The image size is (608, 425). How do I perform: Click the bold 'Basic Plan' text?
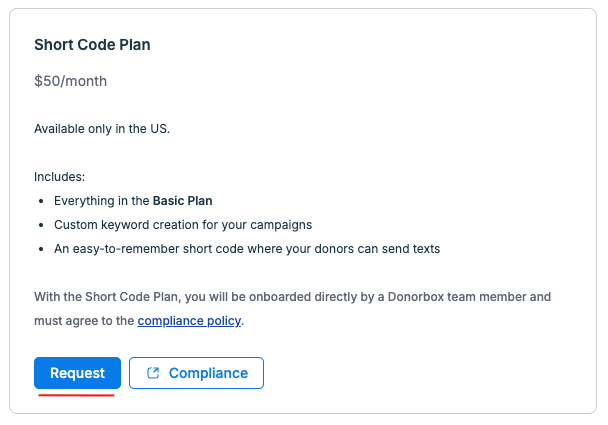point(183,201)
